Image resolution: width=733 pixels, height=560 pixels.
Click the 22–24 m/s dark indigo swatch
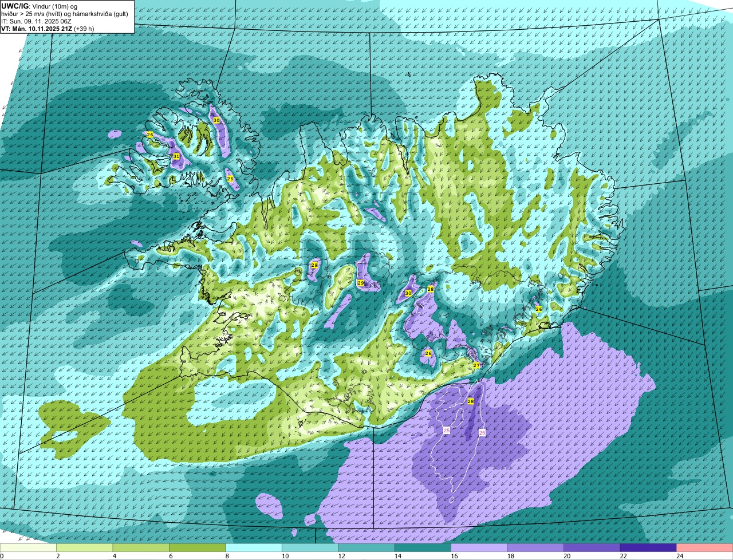[649, 548]
